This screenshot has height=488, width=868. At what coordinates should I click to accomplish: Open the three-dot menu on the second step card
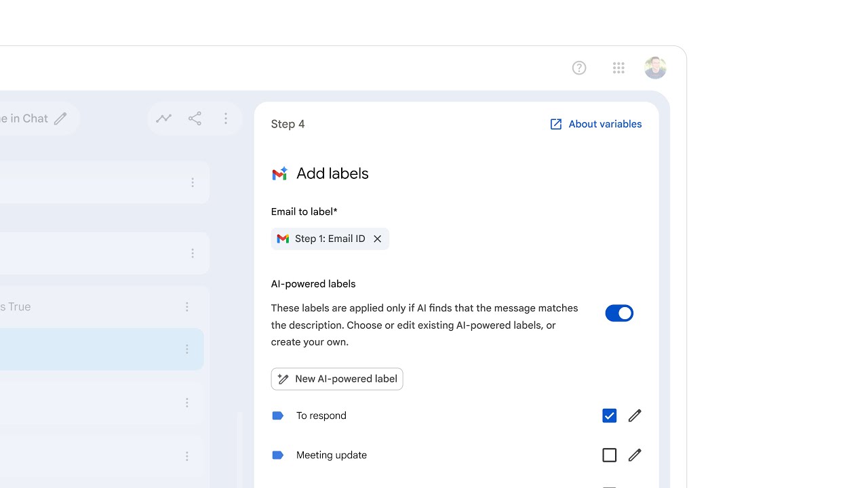pos(193,253)
